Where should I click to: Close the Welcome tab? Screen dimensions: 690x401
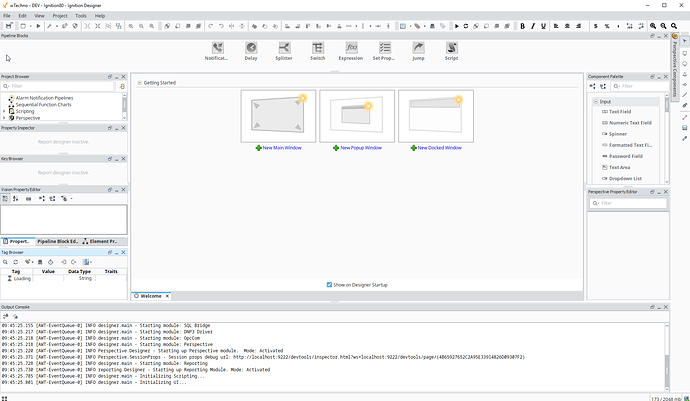[x=167, y=296]
